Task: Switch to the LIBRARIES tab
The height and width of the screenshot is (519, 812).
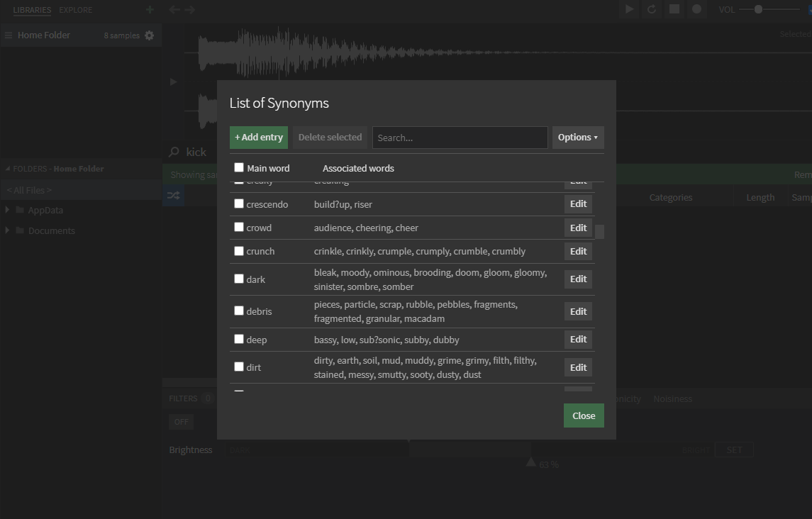Action: [32, 10]
